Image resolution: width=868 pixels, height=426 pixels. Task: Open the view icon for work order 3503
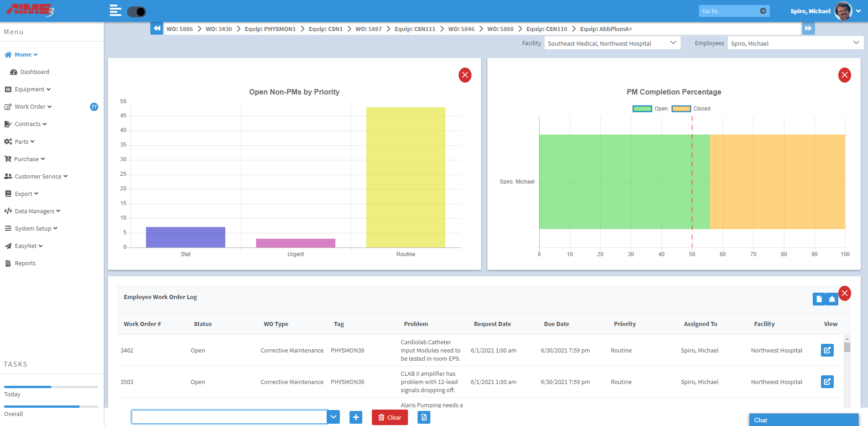coord(827,382)
